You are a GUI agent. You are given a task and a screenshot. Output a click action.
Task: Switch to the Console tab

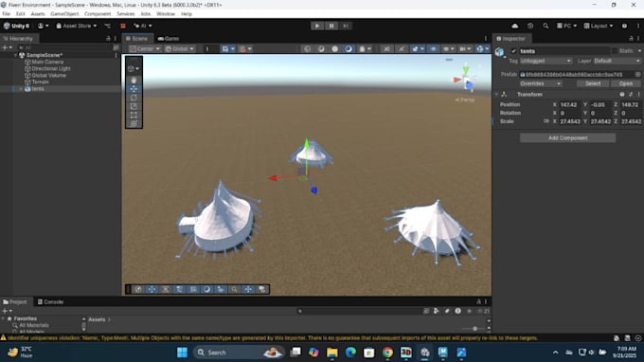tap(50, 302)
